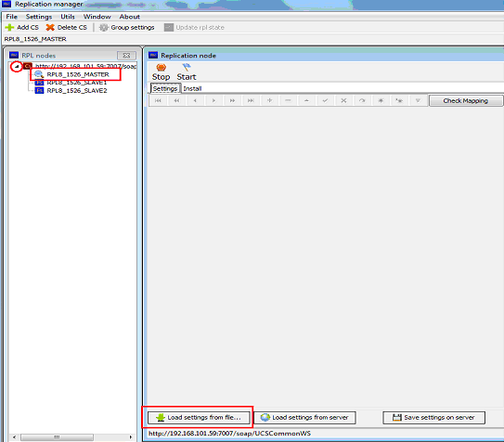Click the Start replication flag icon
Screen dimensions: 504x442
point(187,67)
